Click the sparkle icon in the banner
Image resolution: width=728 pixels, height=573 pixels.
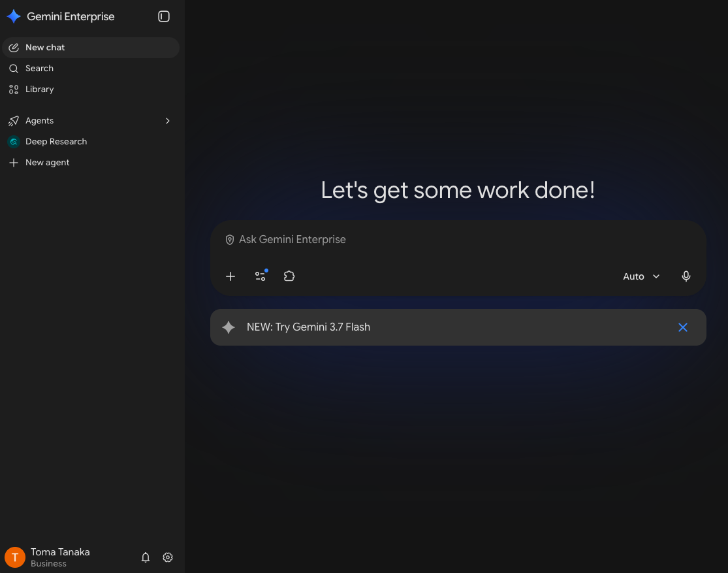click(229, 327)
